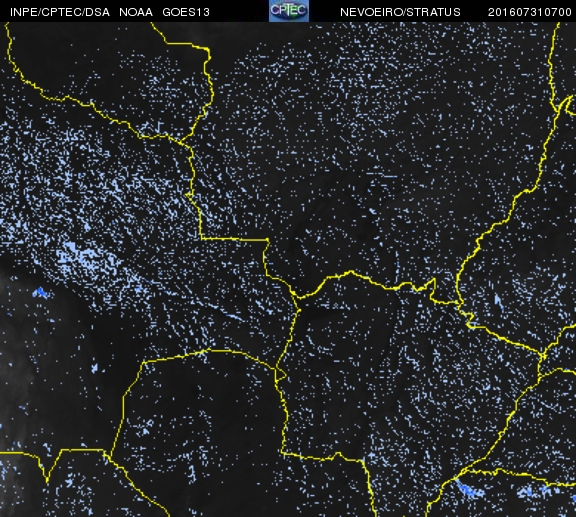
Task: Click the square border corner left of center
Action: (x=201, y=238)
